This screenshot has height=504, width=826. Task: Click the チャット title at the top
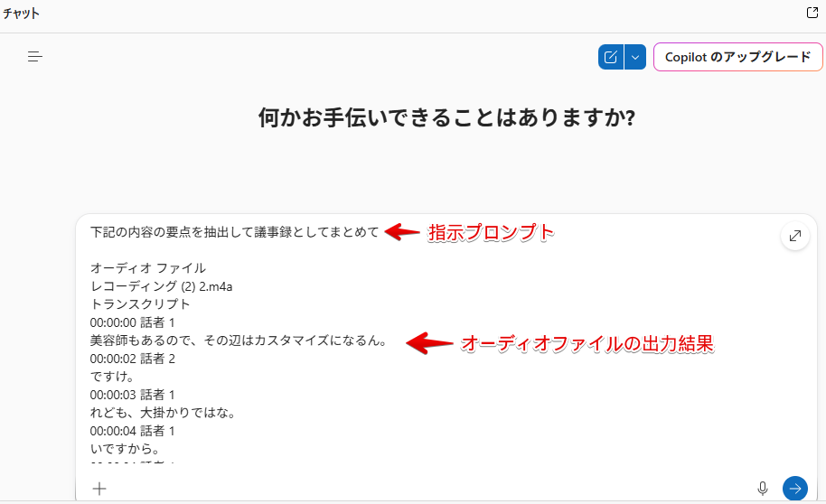click(x=22, y=14)
